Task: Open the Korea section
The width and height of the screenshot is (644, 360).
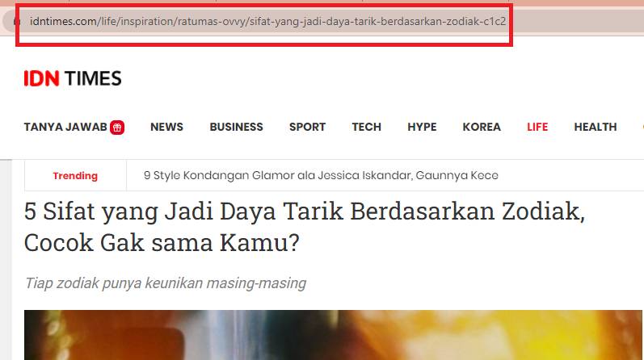Action: [x=482, y=127]
